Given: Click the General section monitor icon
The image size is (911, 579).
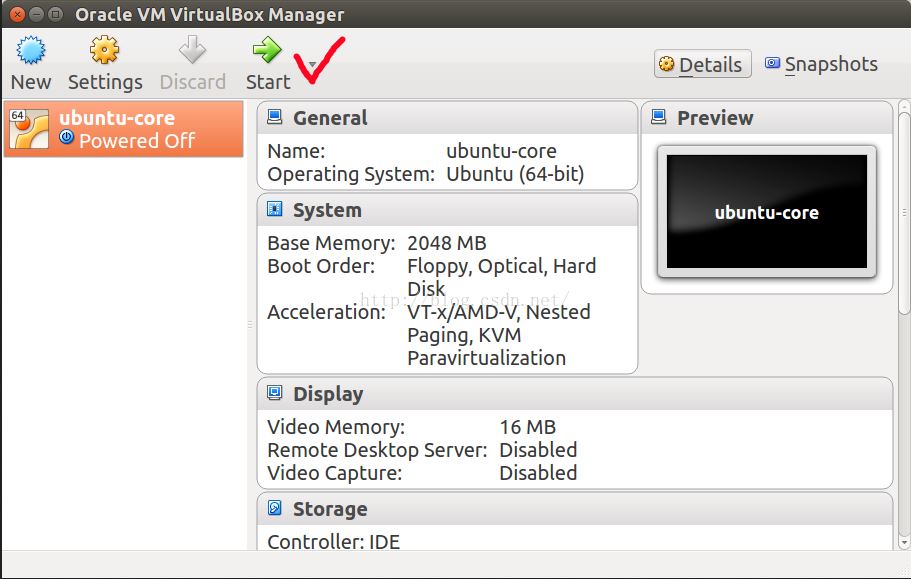Looking at the screenshot, I should (274, 118).
